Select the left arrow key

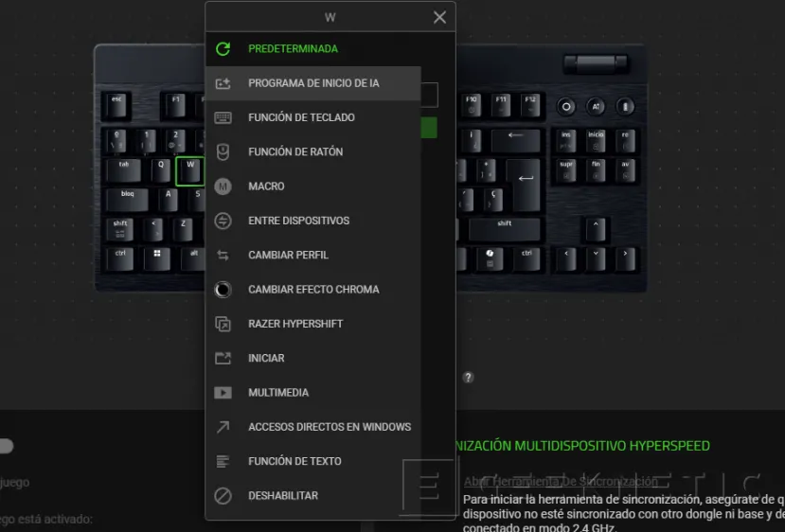[565, 258]
